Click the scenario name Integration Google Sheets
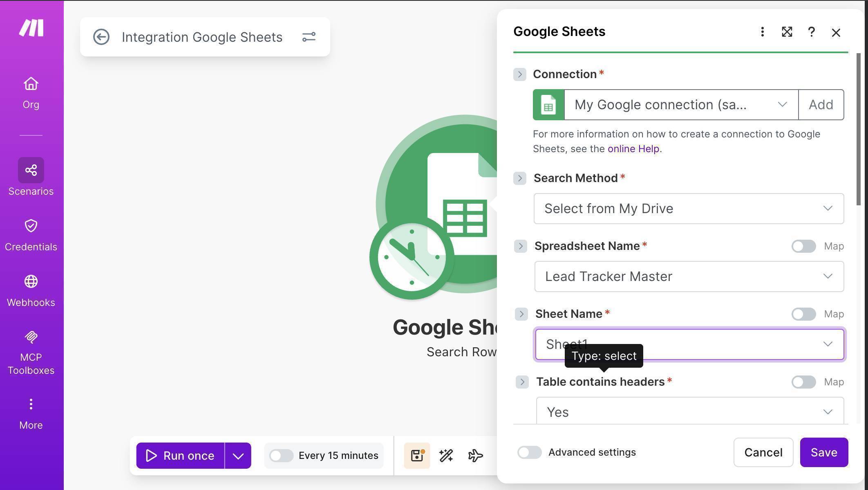Screen dimensions: 868x490 (202, 37)
